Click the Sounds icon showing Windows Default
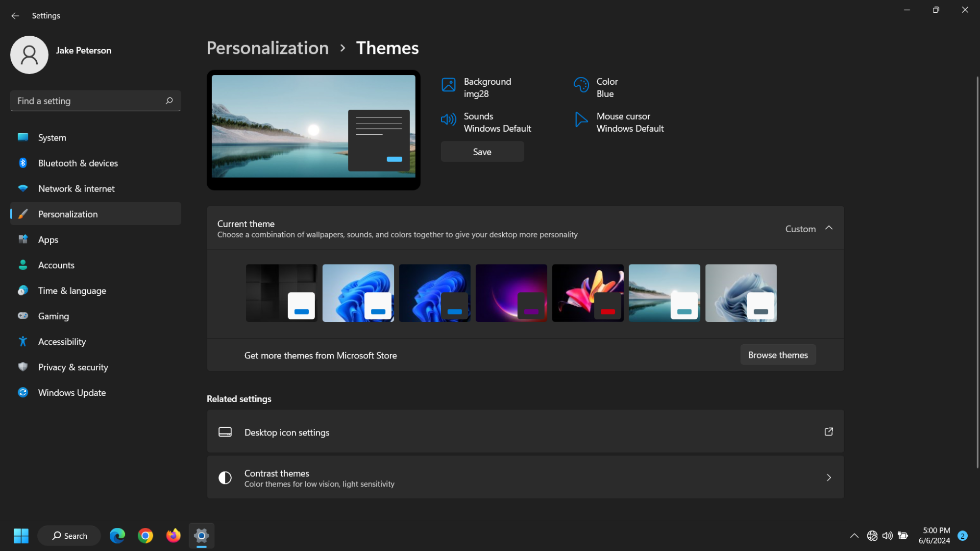980x551 pixels. click(447, 121)
